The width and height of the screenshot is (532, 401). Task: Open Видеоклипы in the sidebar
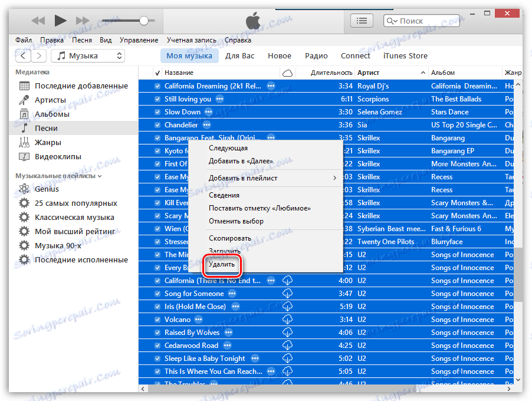coord(74,157)
